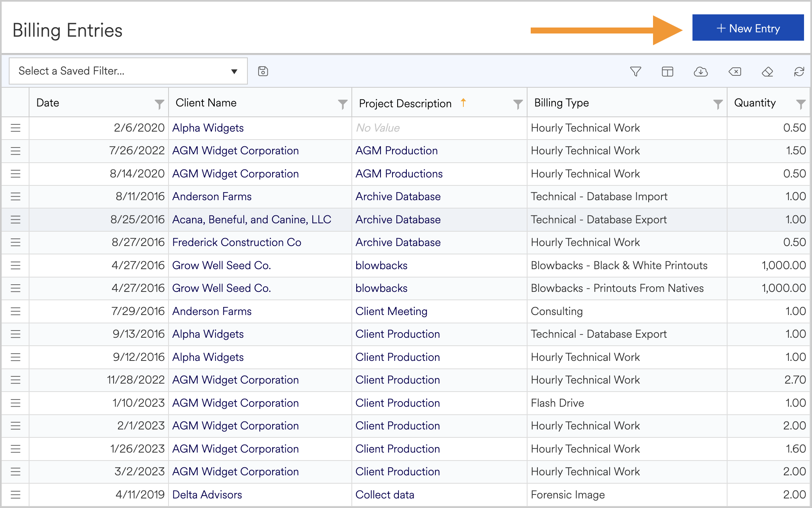812x508 pixels.
Task: Click the refresh icon
Action: point(799,71)
